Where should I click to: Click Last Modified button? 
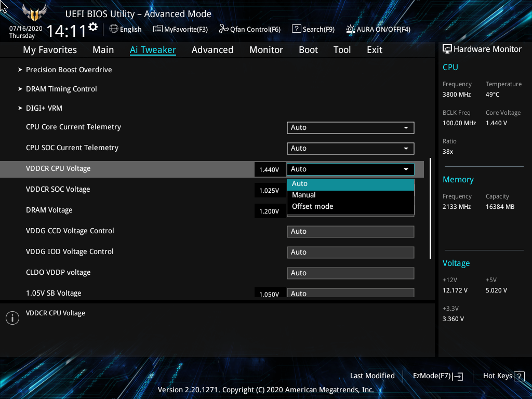tap(372, 376)
